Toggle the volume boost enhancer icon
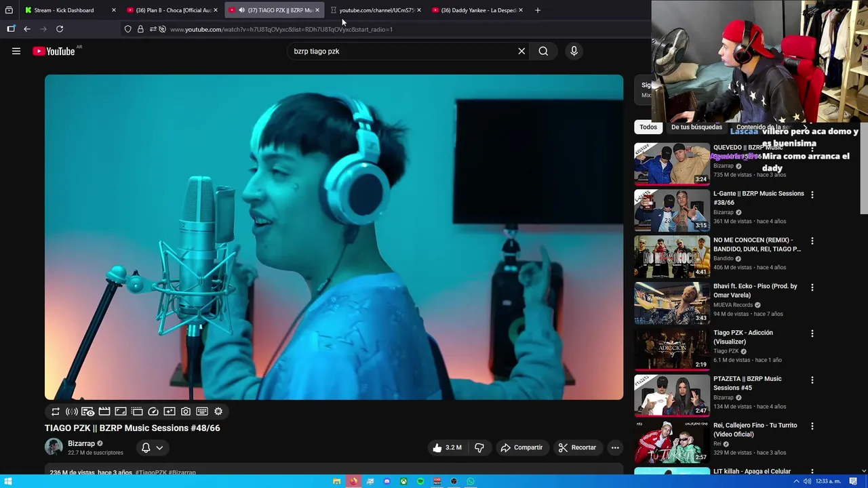Image resolution: width=868 pixels, height=488 pixels. click(72, 411)
